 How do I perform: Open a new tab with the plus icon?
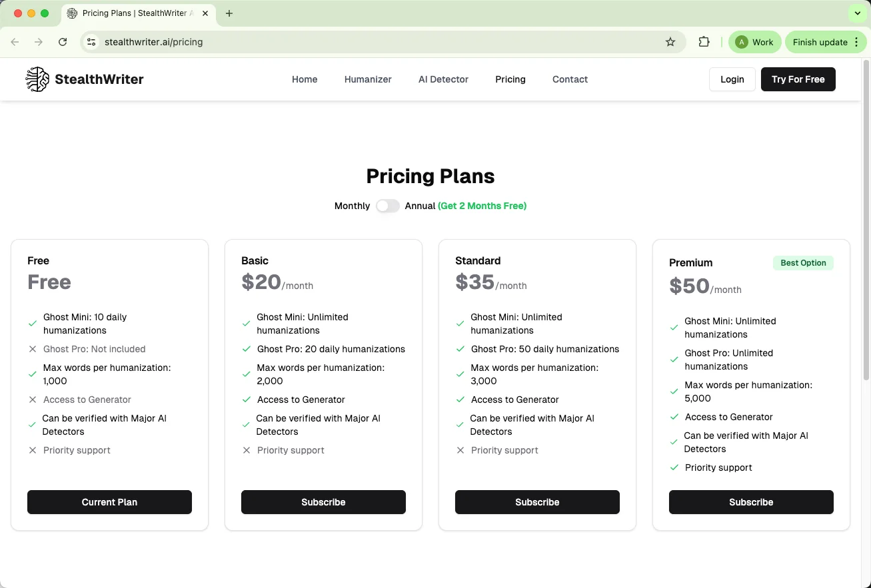229,13
